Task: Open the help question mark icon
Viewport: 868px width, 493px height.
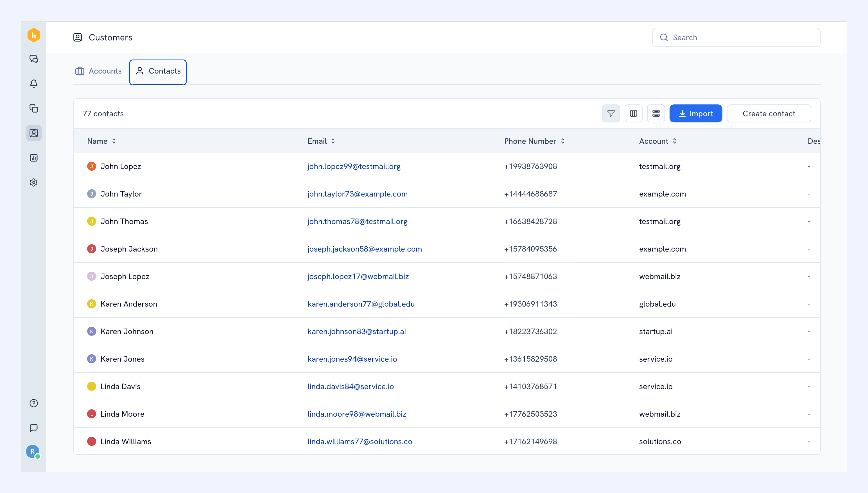Action: 33,403
